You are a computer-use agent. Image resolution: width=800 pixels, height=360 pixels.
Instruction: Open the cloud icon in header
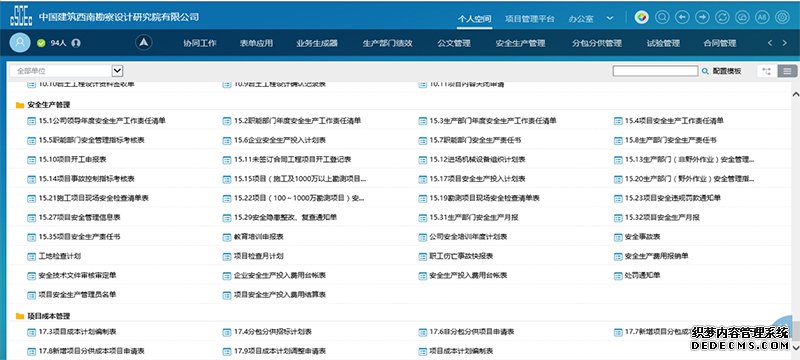[742, 18]
